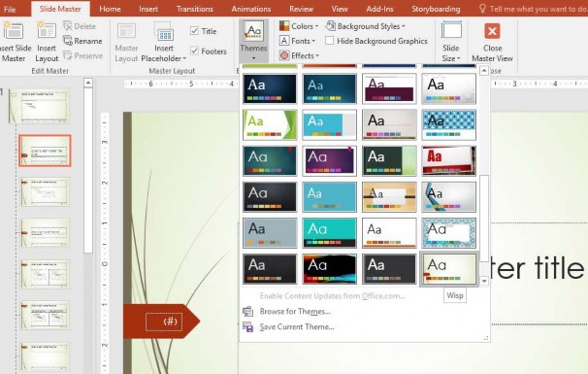Click the Browse for Themes folder icon
This screenshot has height=374, width=588.
click(x=247, y=311)
